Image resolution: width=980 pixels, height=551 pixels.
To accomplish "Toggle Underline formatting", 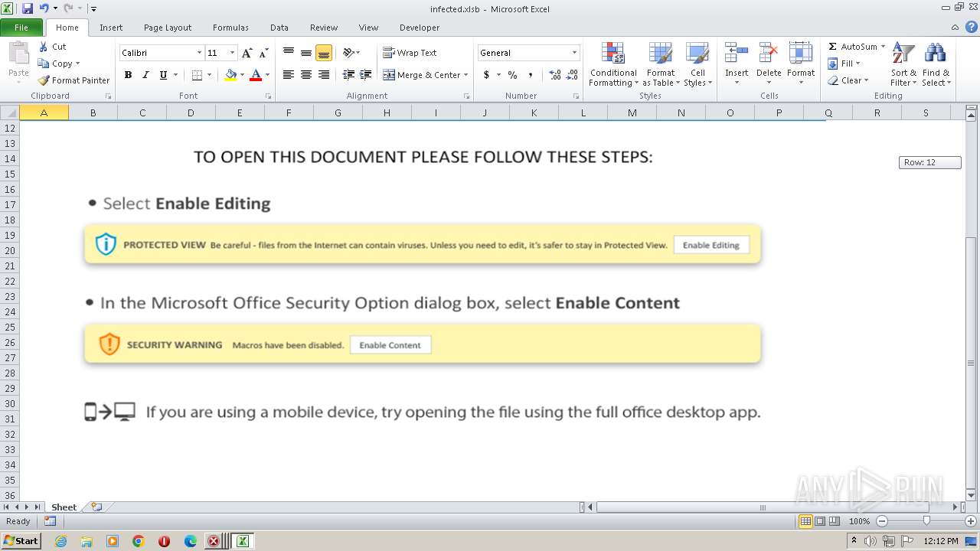I will 163,75.
